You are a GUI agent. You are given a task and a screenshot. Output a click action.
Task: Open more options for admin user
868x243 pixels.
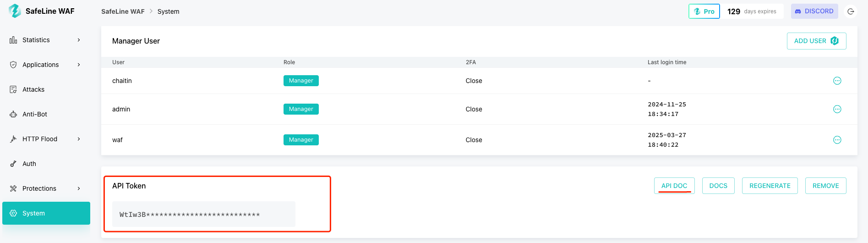click(x=837, y=109)
